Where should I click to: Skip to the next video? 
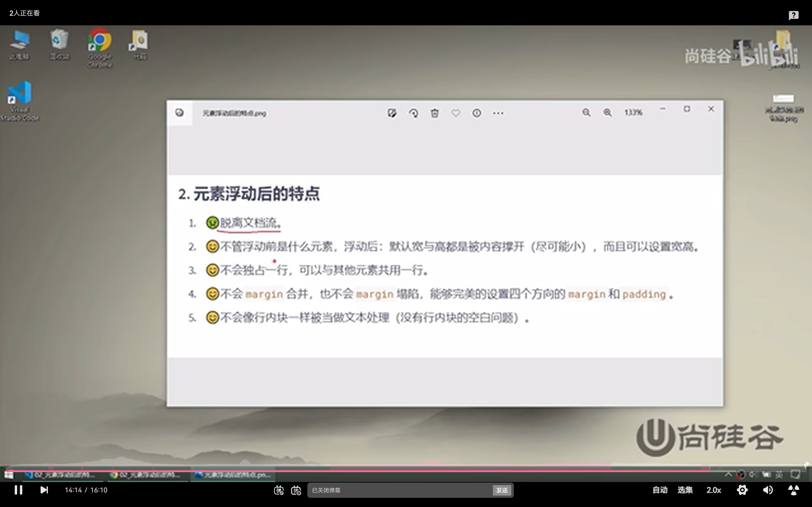click(x=44, y=490)
